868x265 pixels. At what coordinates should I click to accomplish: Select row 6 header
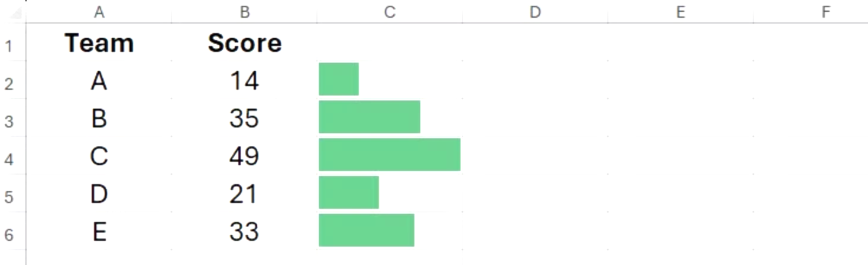9,234
